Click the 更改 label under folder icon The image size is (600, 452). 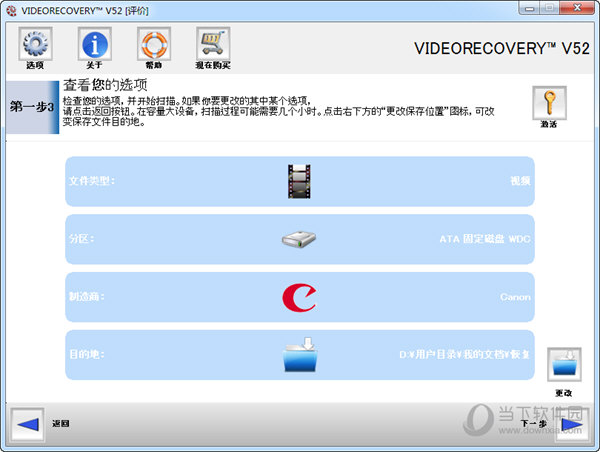[564, 393]
